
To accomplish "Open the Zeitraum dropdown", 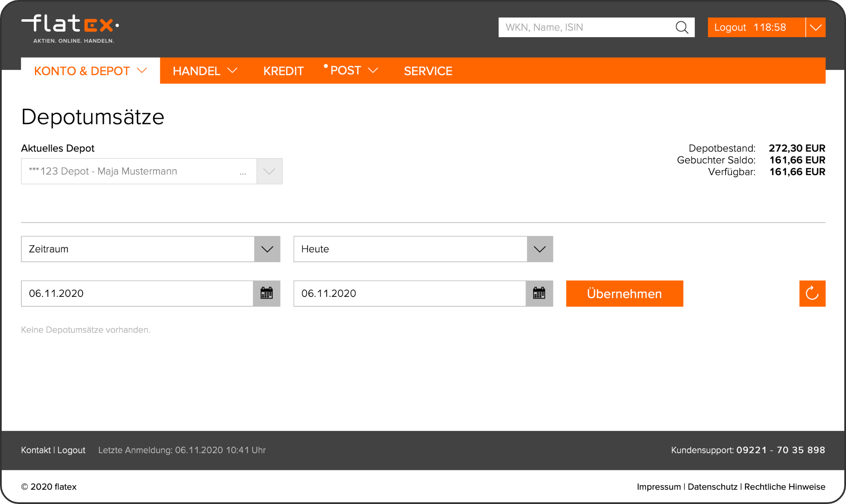I will pyautogui.click(x=150, y=249).
